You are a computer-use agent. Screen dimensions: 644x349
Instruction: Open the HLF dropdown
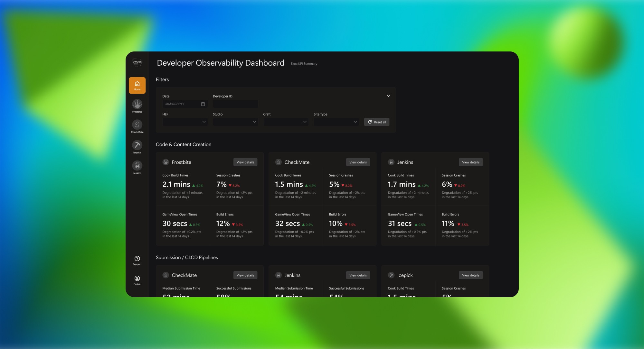185,122
